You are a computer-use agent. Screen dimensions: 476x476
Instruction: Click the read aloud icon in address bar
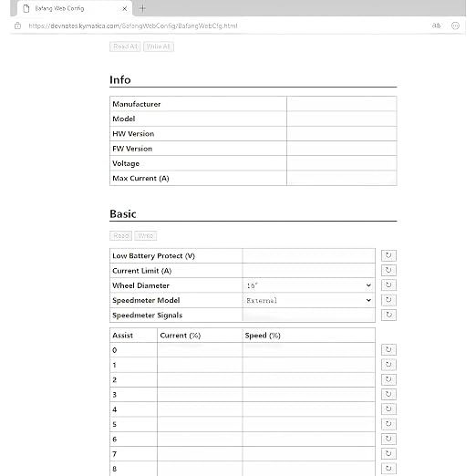[436, 26]
